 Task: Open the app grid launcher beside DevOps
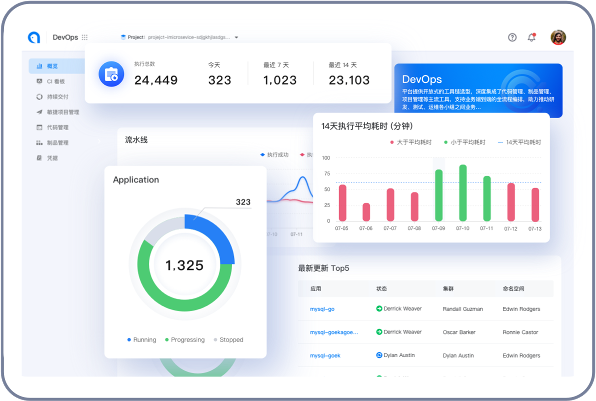(x=84, y=37)
